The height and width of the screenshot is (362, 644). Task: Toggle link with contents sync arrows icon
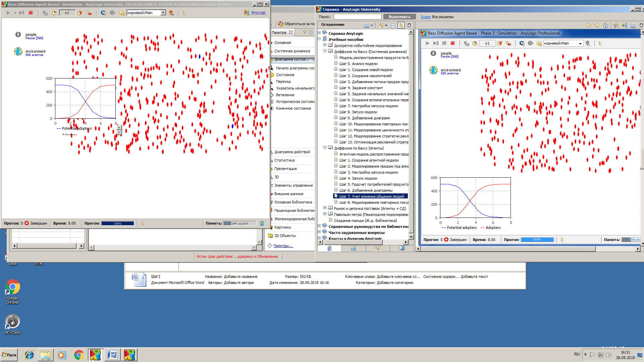[401, 25]
